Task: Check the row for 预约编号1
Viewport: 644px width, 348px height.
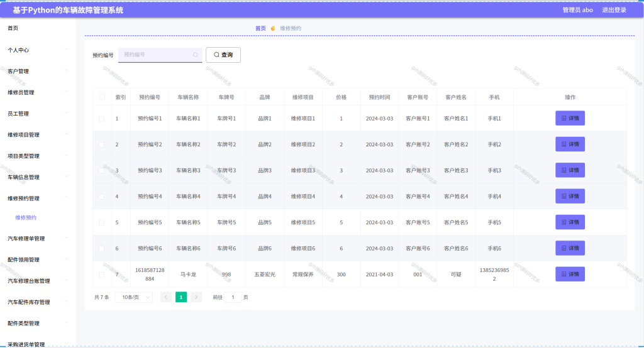Action: 101,119
